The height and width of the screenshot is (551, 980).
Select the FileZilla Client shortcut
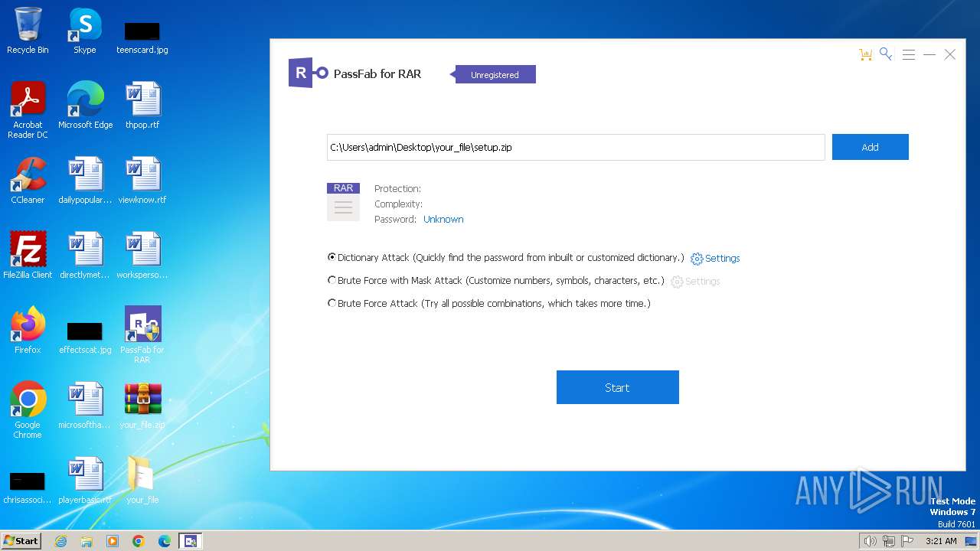[x=28, y=256]
